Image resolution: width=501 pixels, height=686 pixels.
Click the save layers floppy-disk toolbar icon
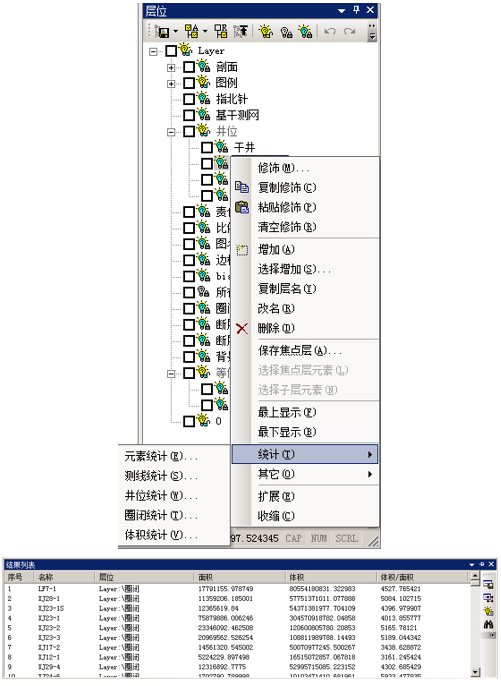point(163,32)
